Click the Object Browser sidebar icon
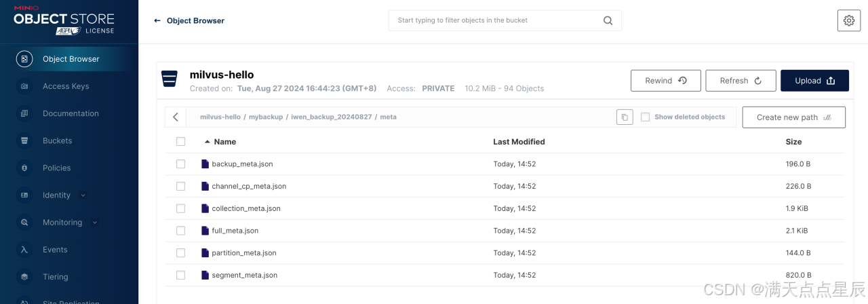The image size is (868, 304). point(24,59)
